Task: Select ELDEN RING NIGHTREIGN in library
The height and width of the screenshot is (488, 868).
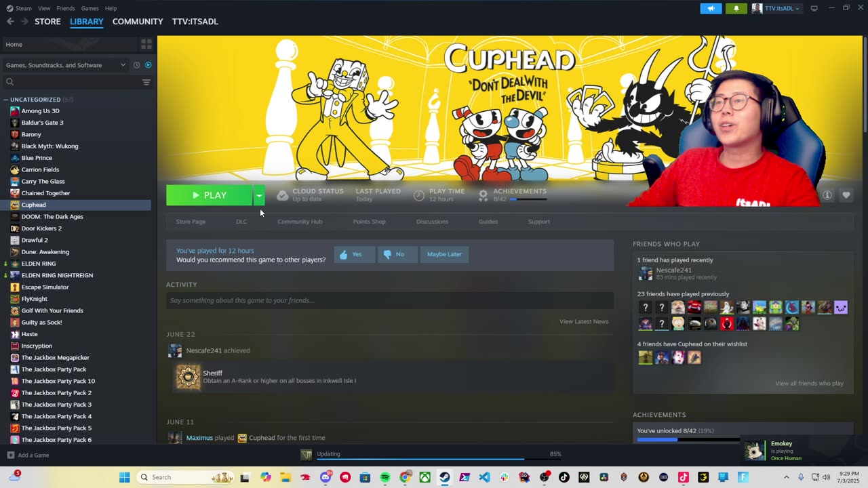Action: [x=57, y=275]
